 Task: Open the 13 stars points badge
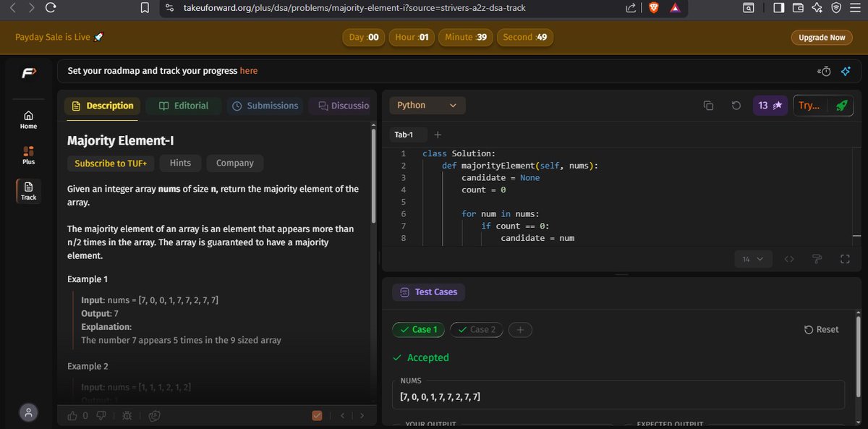tap(770, 106)
